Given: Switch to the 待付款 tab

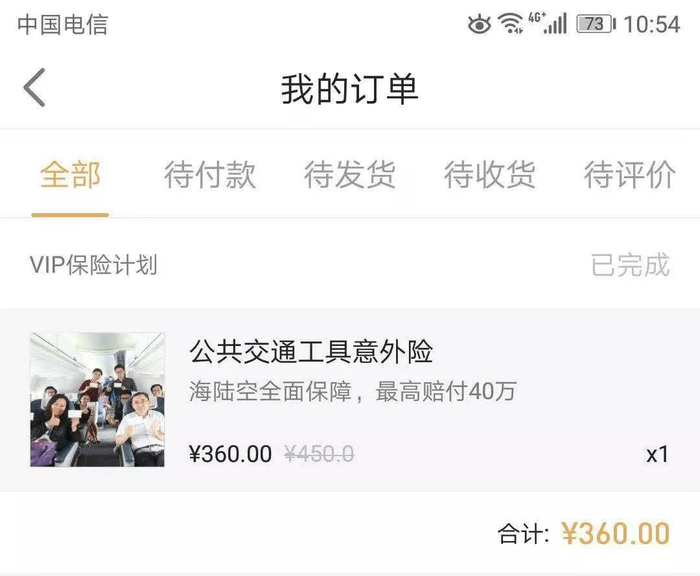Looking at the screenshot, I should (210, 175).
